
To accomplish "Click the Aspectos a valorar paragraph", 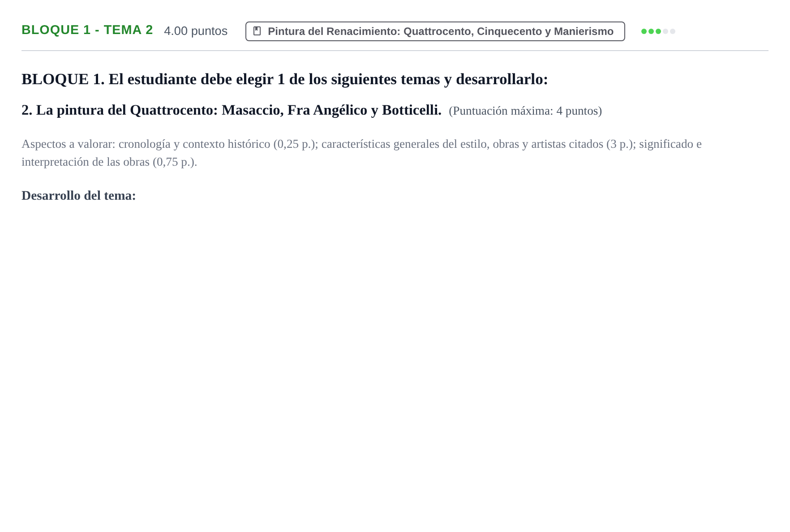I will coord(361,153).
